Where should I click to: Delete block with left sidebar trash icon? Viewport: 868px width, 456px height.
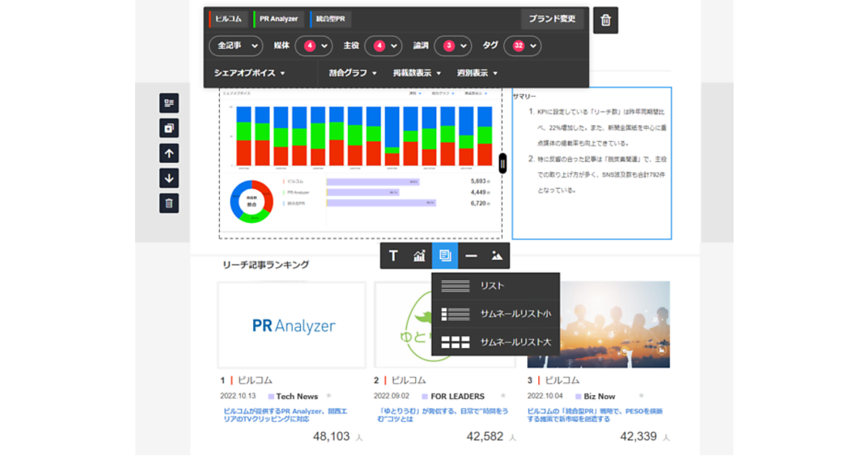click(x=169, y=203)
